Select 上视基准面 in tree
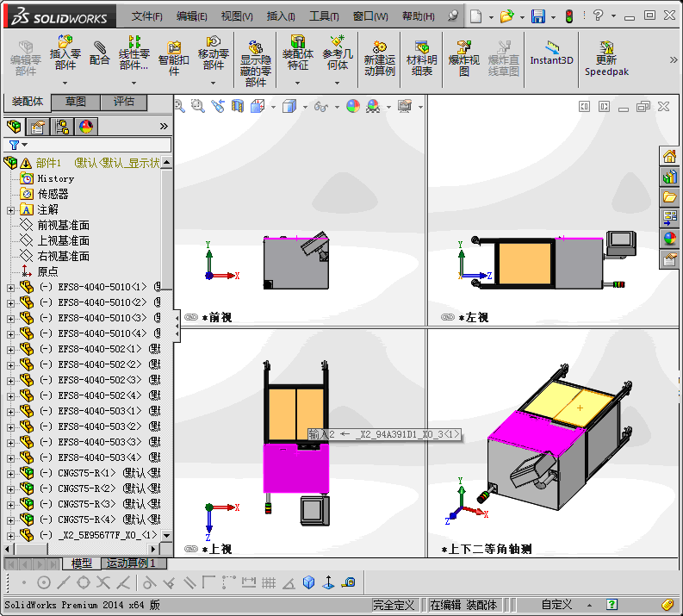The image size is (683, 616). [63, 241]
